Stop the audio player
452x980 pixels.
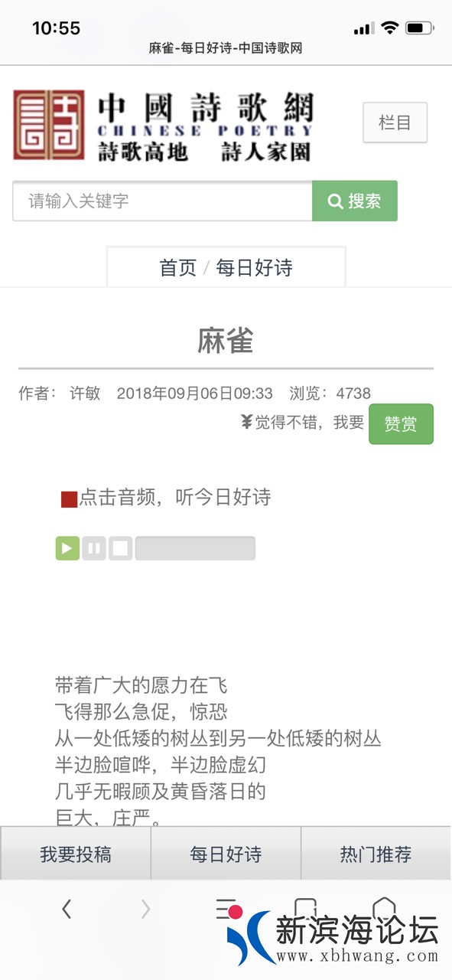120,548
